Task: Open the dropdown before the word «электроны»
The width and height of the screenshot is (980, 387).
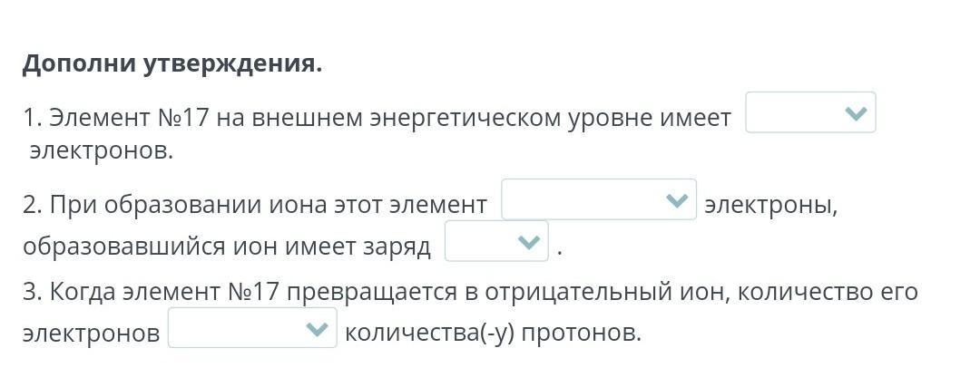Action: (x=599, y=199)
